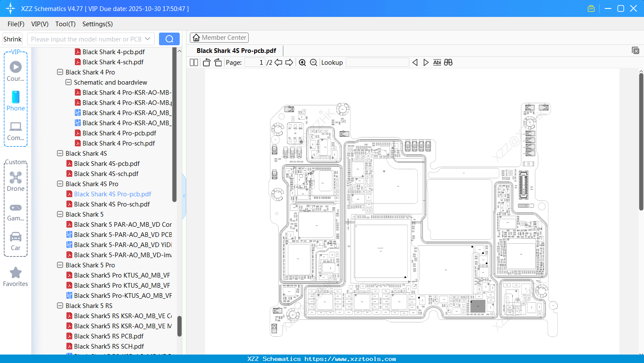
Task: Click the Page number input box
Action: 255,63
